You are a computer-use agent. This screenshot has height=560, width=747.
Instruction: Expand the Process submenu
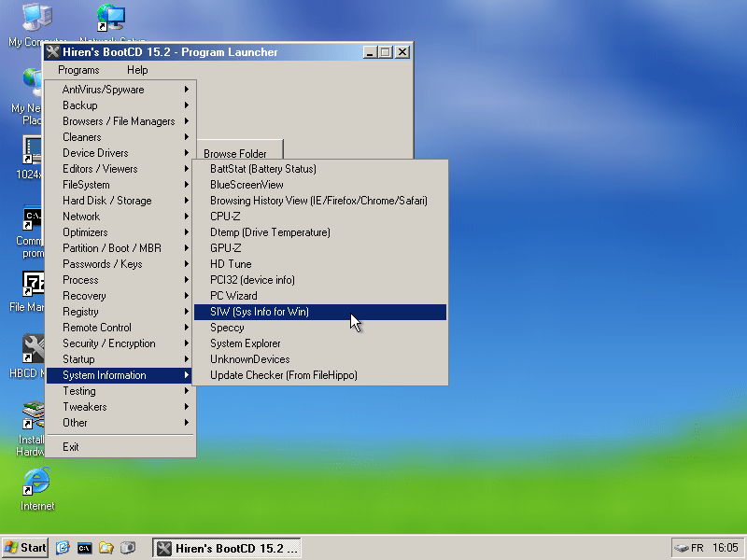coord(120,280)
